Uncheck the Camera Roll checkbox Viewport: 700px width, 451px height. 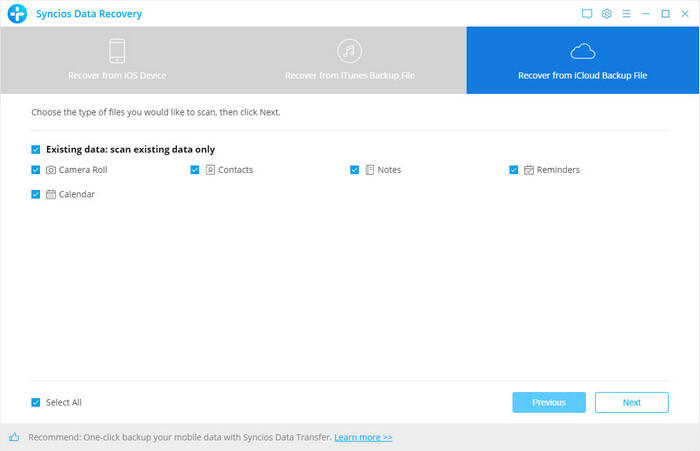[36, 170]
